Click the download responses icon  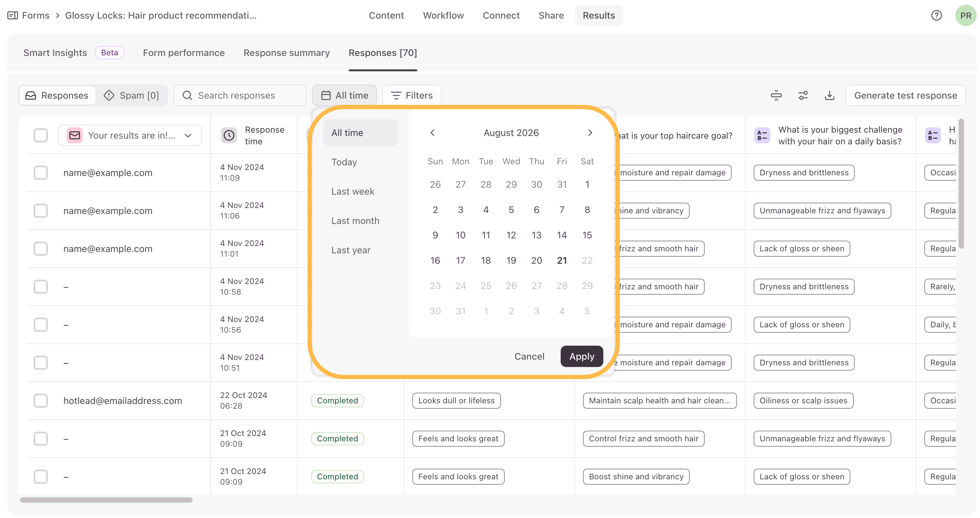[829, 95]
